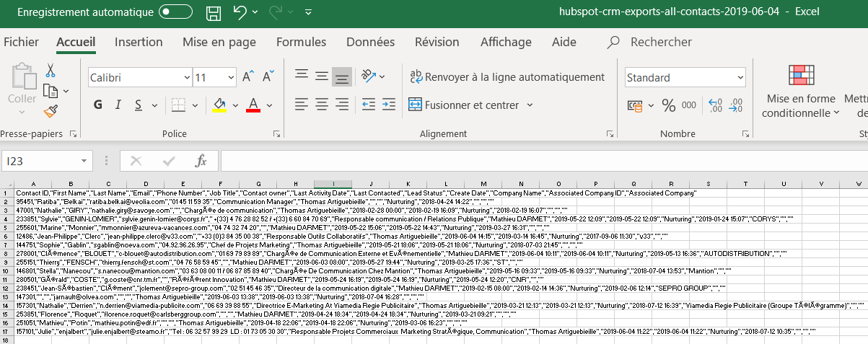
Task: Decrease the indent level
Action: [367, 105]
